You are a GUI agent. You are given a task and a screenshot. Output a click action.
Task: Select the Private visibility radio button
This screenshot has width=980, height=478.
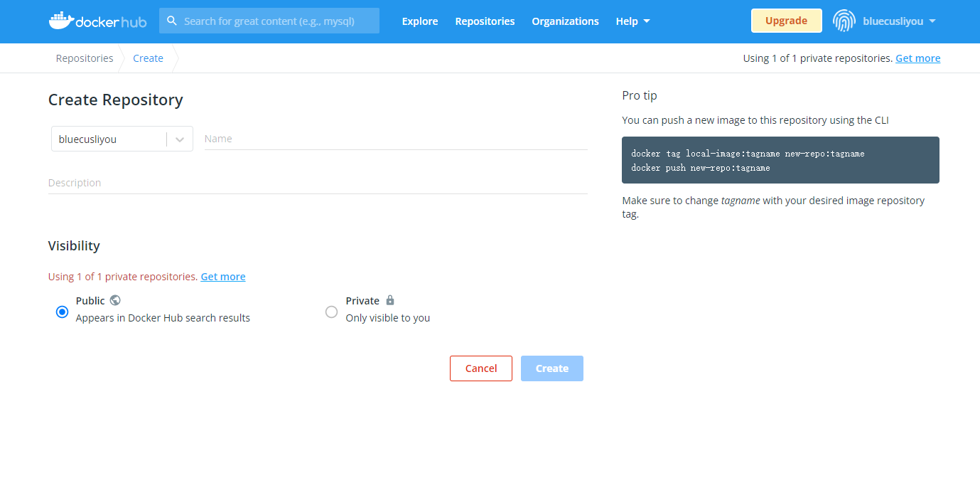331,312
